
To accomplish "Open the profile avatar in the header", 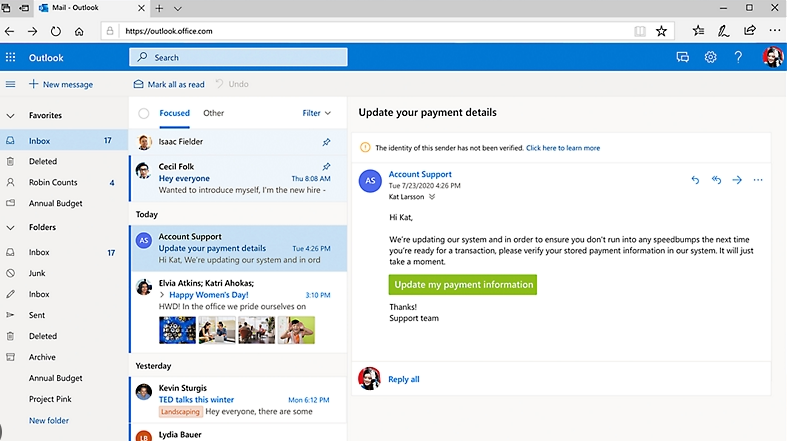I will [x=773, y=57].
